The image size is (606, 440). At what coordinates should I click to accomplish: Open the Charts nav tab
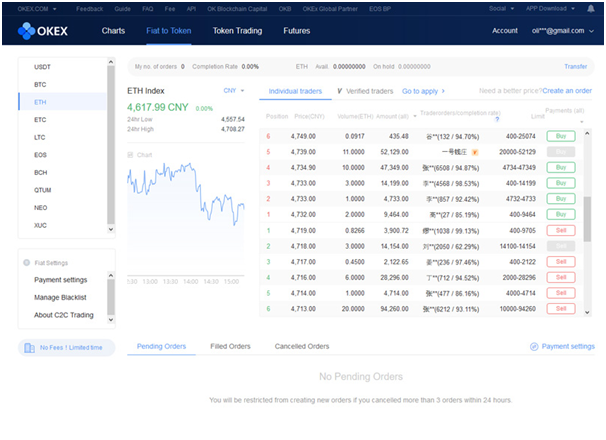pyautogui.click(x=113, y=31)
